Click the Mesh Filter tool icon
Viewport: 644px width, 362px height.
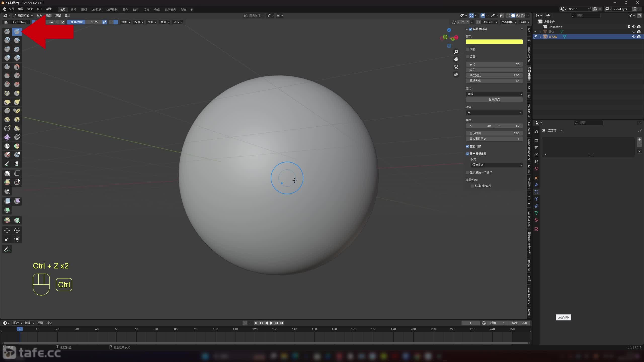point(7,201)
